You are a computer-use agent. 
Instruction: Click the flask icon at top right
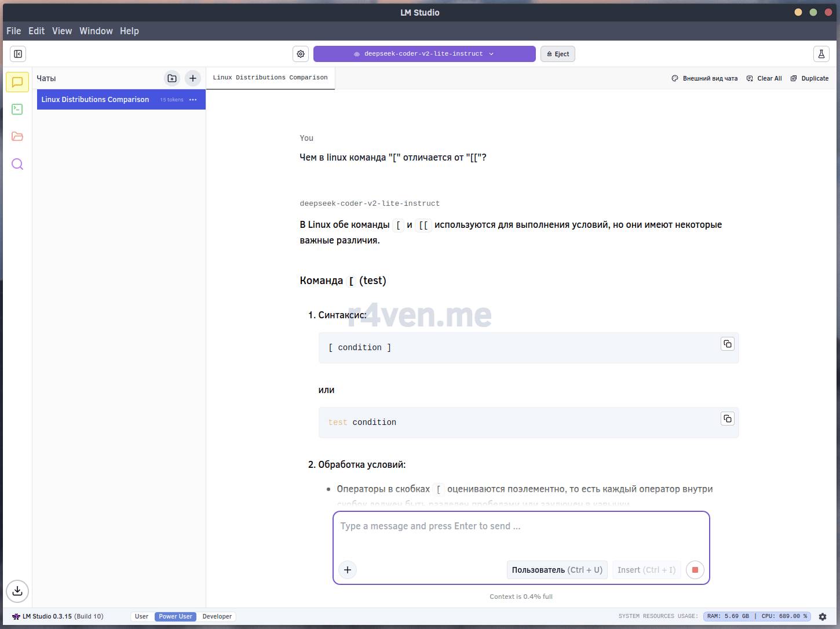pyautogui.click(x=821, y=54)
